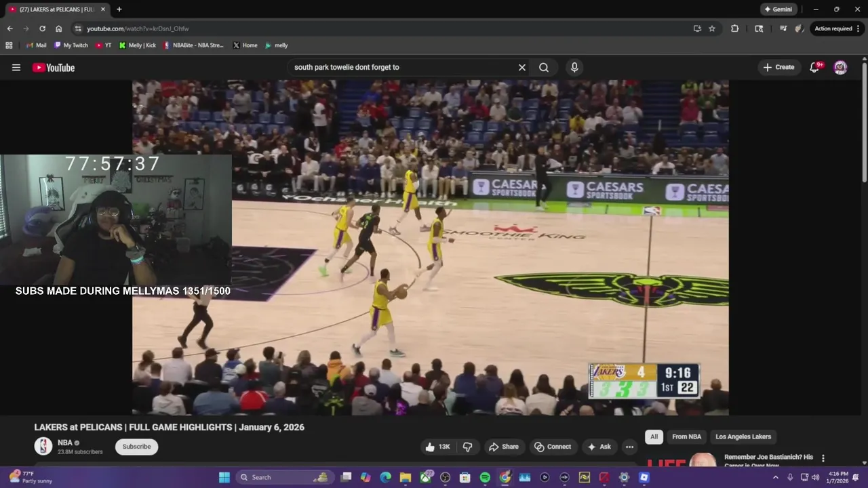
Task: Launch Spotify from the taskbar
Action: (485, 477)
